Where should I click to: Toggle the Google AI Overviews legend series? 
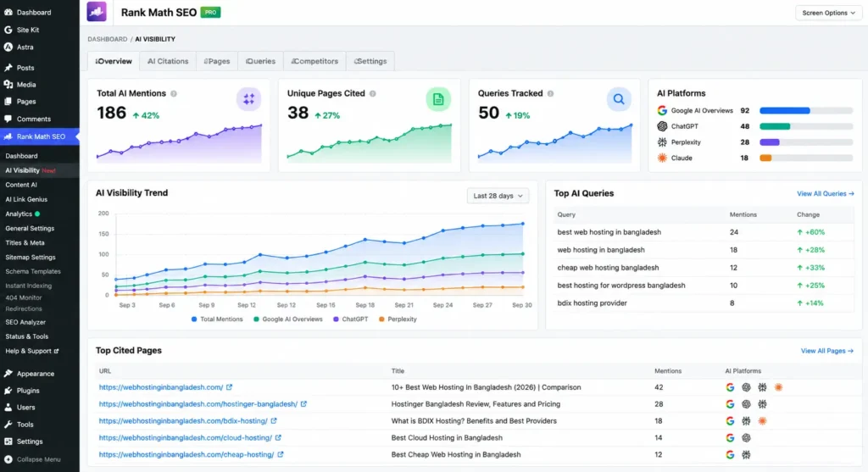tap(288, 319)
